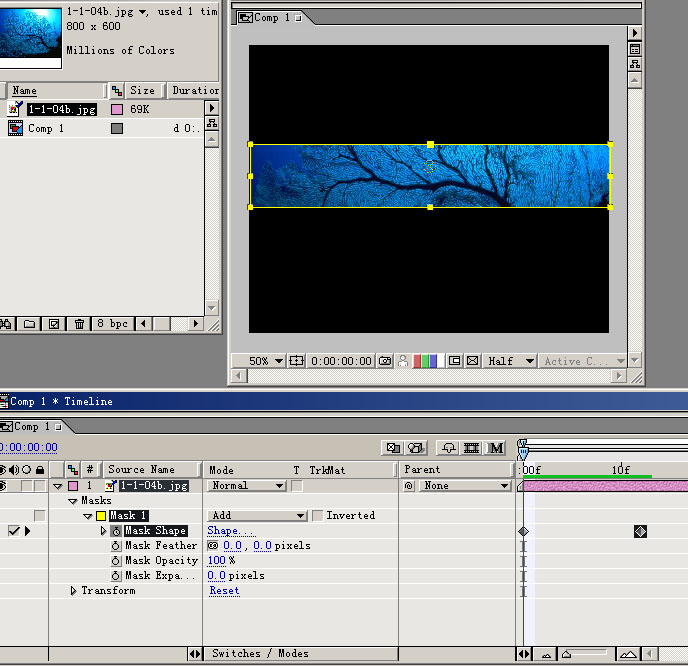Screen dimensions: 688x666
Task: Click Comp viewer flowchart icon
Action: click(634, 64)
